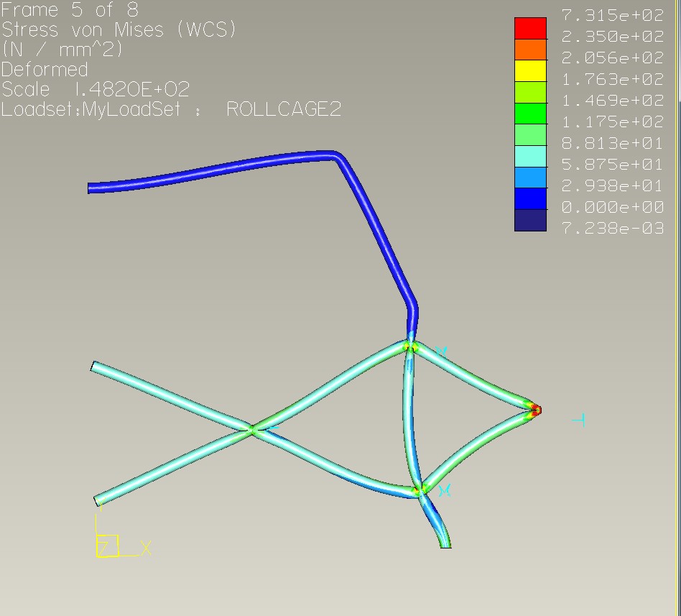
Task: Click the red high-stress joint at the right tip
Action: point(537,410)
